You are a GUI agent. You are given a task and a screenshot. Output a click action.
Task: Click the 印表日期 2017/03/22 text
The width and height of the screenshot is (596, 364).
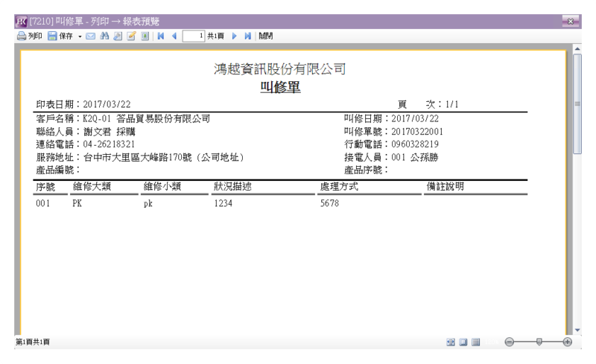pos(83,104)
